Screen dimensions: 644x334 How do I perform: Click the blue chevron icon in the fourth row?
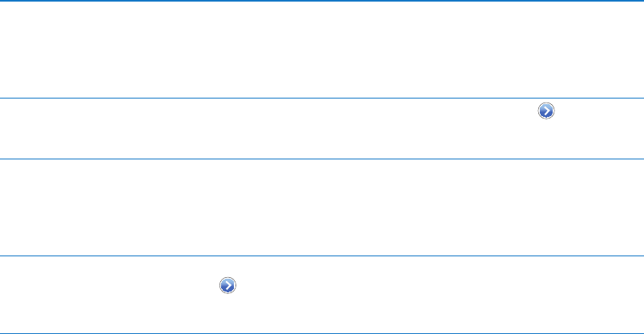tap(228, 285)
